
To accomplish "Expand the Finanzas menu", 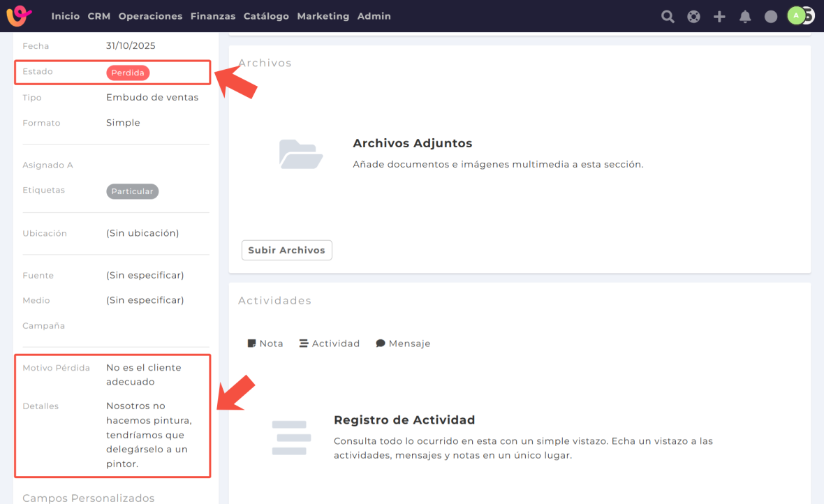I will pyautogui.click(x=213, y=16).
